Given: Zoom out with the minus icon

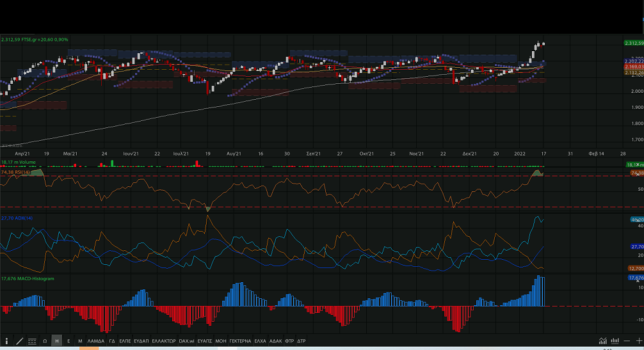Looking at the screenshot, I should tap(626, 341).
